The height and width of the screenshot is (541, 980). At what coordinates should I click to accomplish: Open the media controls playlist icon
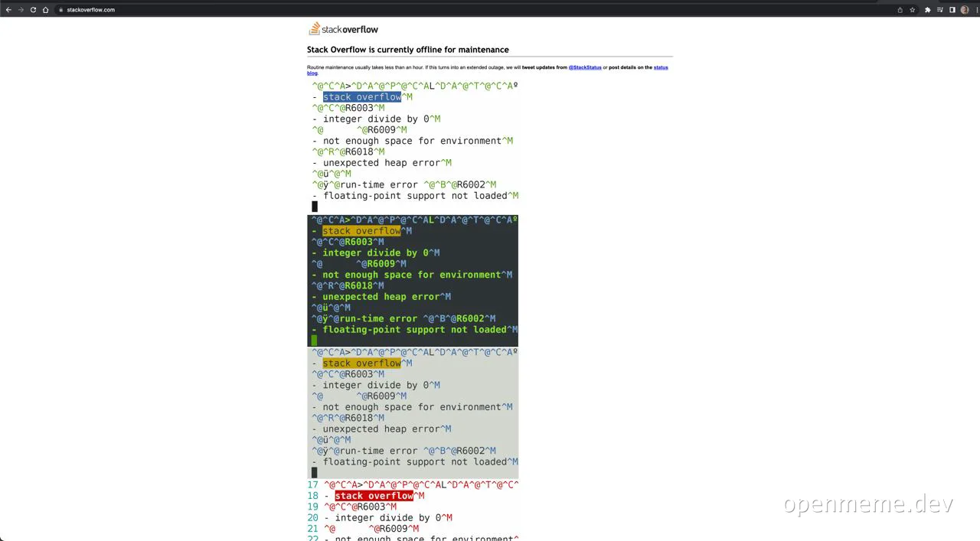click(939, 10)
